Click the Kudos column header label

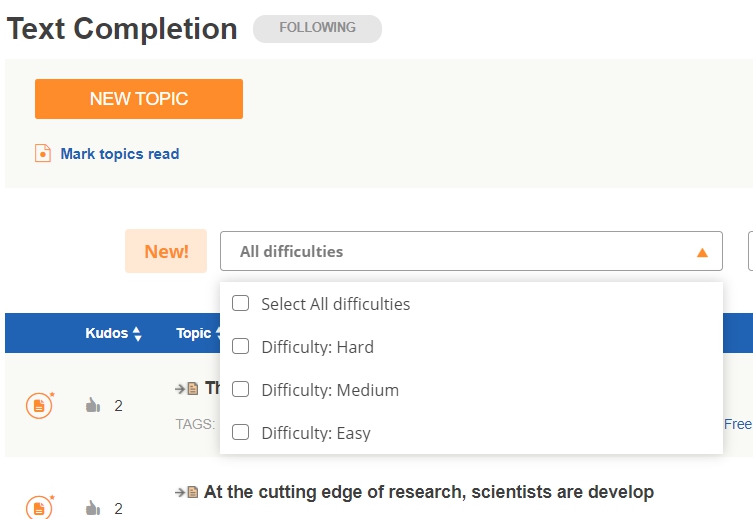(107, 333)
